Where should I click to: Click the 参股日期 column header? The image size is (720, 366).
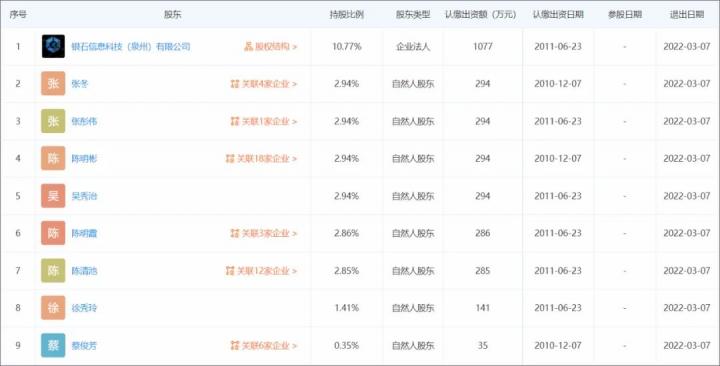pos(624,14)
